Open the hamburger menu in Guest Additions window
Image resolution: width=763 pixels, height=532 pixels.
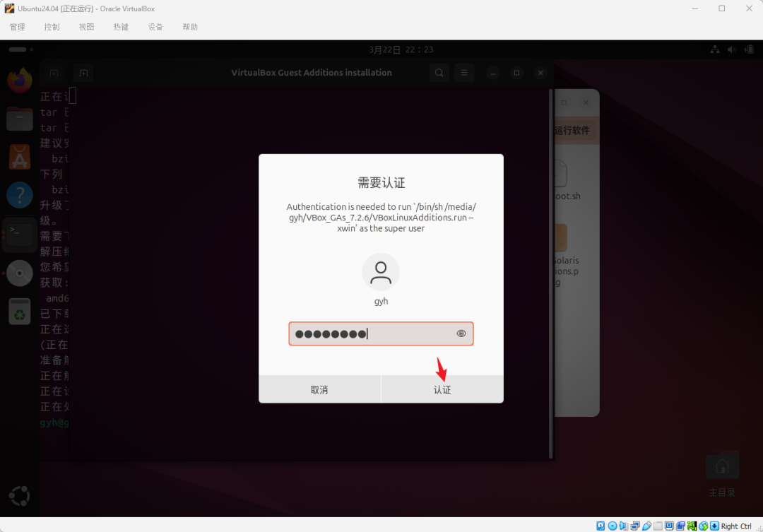(x=464, y=73)
